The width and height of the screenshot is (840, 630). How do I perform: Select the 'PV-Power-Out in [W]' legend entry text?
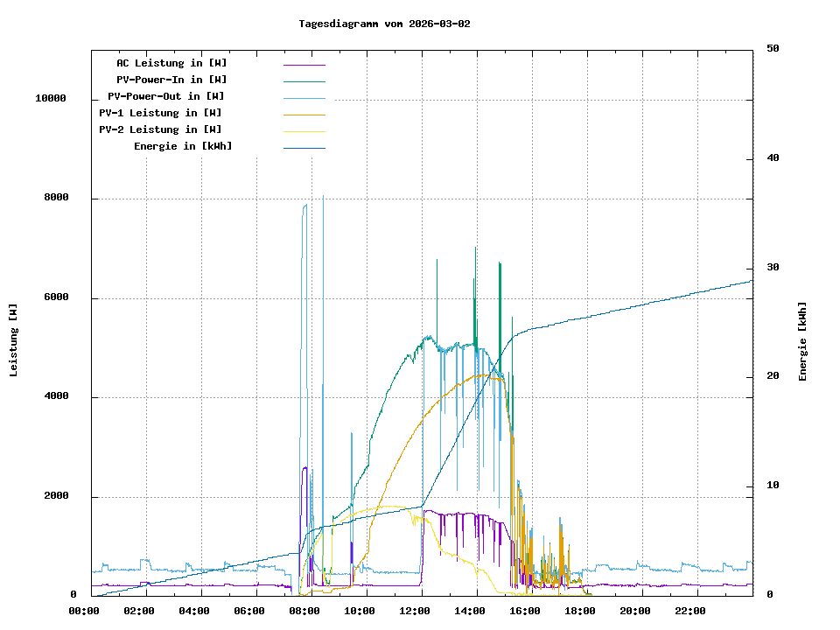pyautogui.click(x=166, y=96)
